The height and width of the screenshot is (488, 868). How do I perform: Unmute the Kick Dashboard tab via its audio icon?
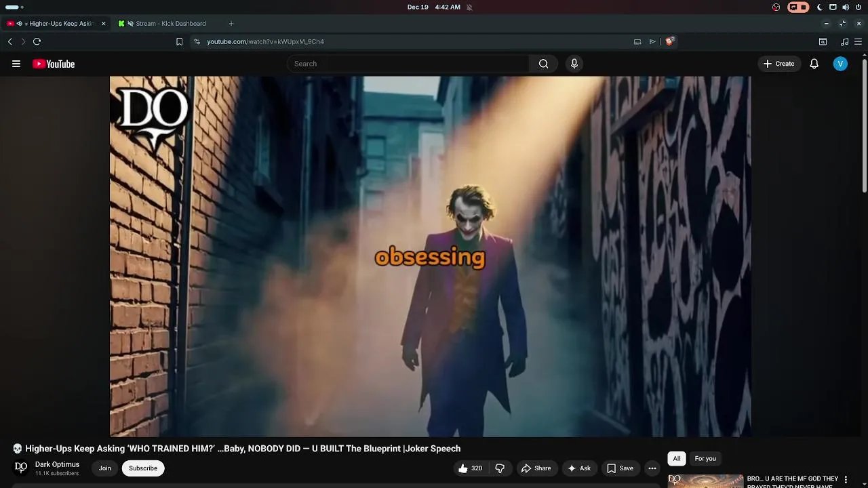(130, 24)
